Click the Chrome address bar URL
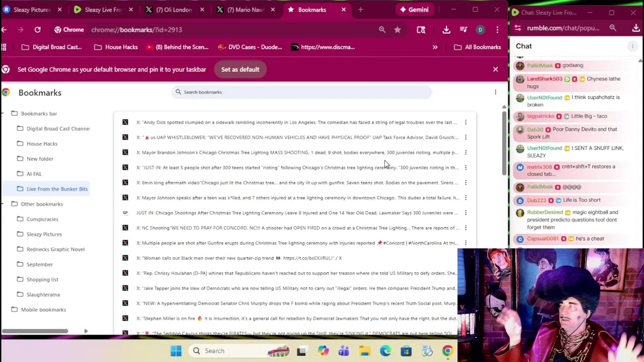The width and height of the screenshot is (644, 362). [x=136, y=30]
